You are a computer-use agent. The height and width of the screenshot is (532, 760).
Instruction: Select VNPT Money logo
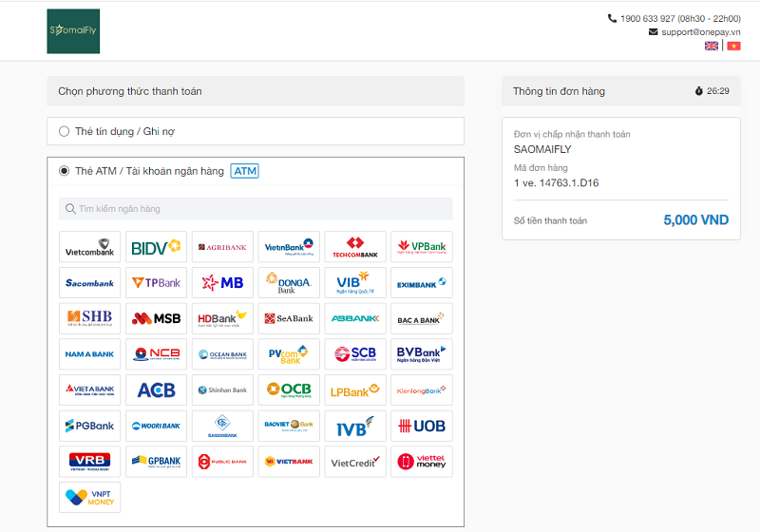[89, 497]
